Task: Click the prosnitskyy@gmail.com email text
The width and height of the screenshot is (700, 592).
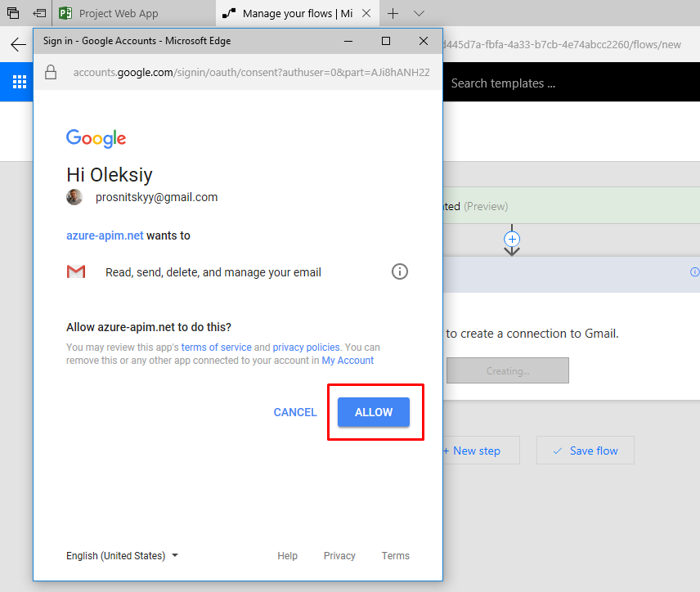Action: pyautogui.click(x=156, y=197)
